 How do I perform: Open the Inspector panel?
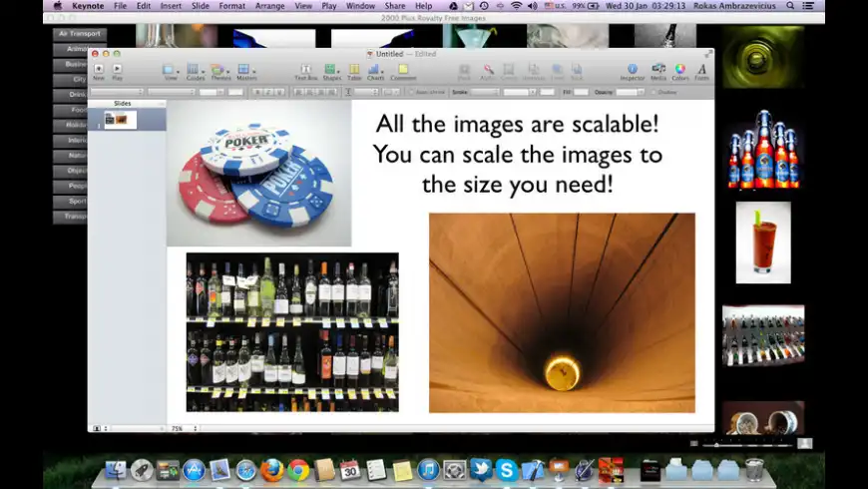point(633,72)
